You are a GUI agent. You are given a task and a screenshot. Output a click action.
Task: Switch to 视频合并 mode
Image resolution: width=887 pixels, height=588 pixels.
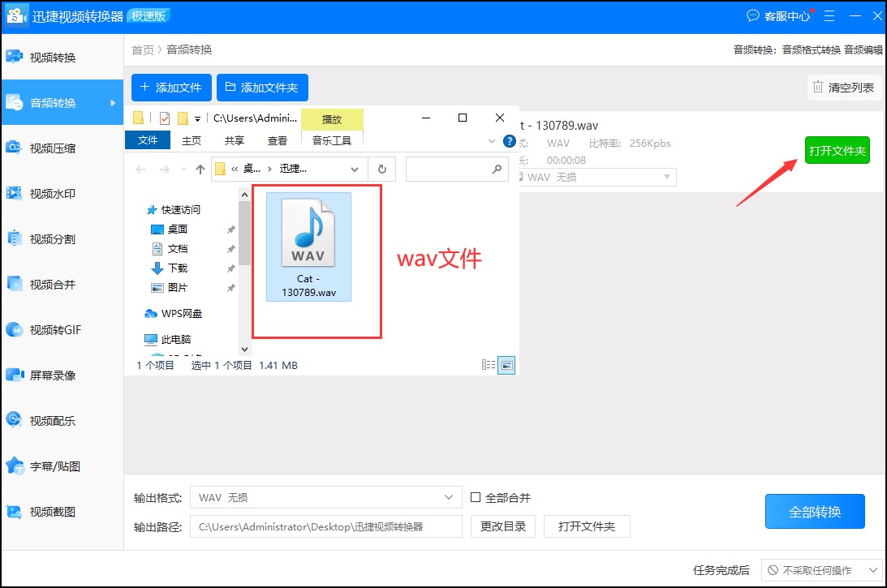click(x=61, y=284)
